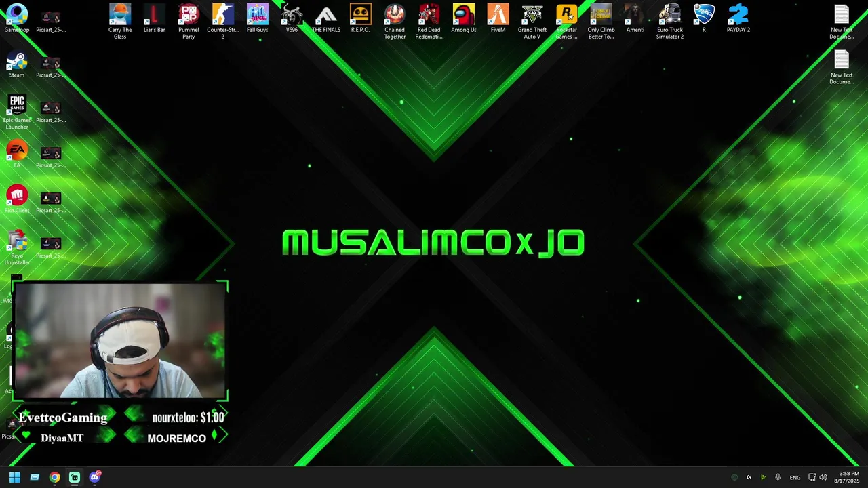Image resolution: width=868 pixels, height=488 pixels.
Task: Open THE FINALS game shortcut
Action: click(326, 18)
